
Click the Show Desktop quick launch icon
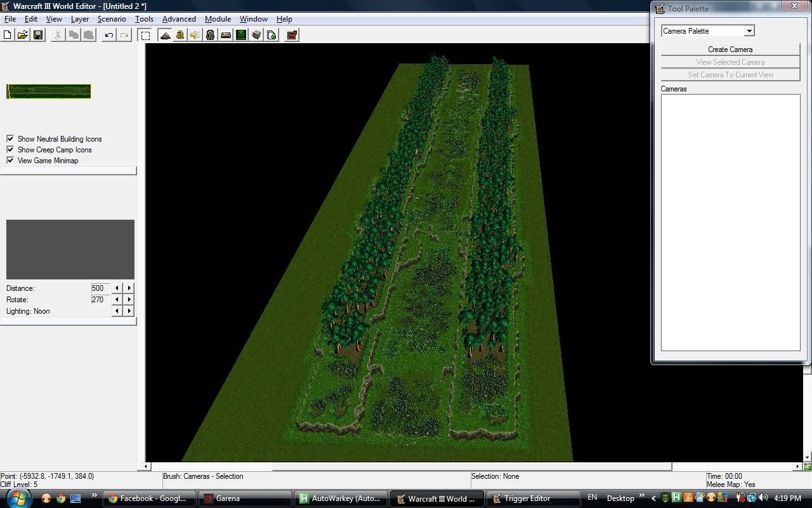[x=75, y=498]
